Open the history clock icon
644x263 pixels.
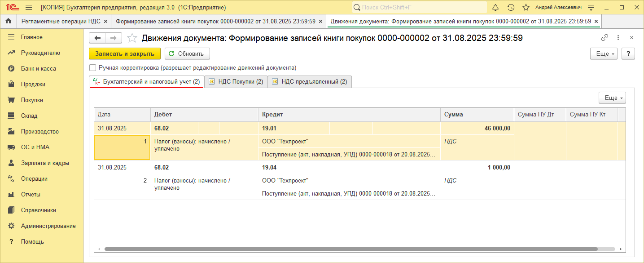click(511, 8)
